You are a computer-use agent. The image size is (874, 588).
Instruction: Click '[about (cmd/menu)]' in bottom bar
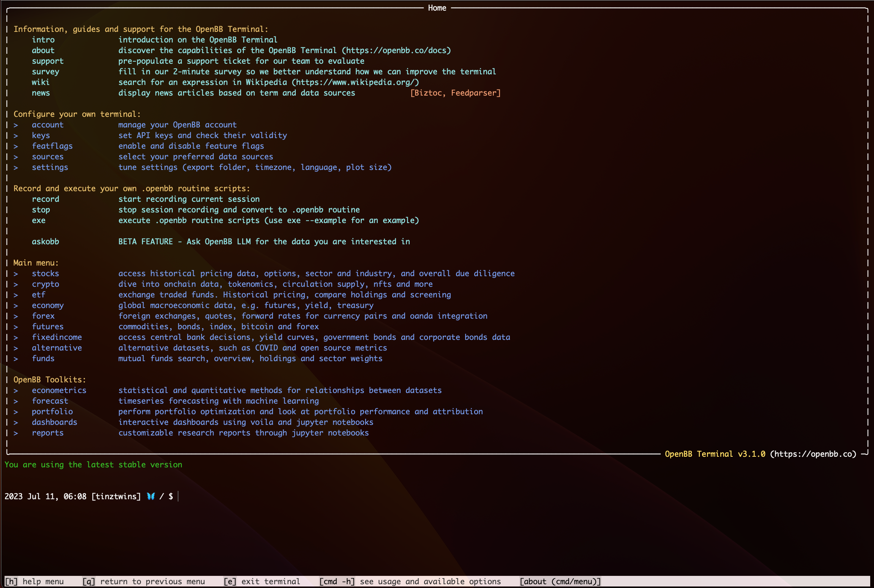[560, 582]
